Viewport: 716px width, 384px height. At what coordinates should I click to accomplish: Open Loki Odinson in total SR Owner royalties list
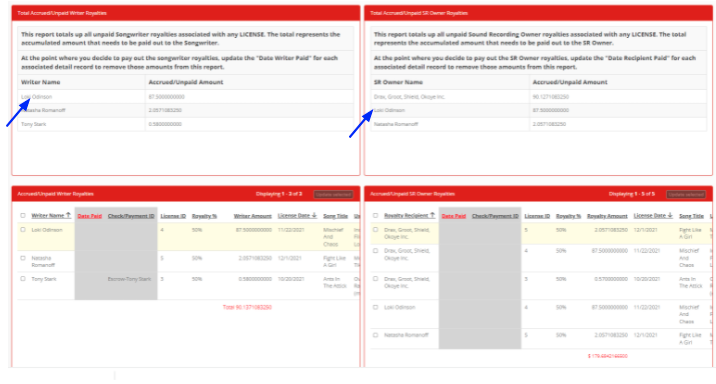389,110
